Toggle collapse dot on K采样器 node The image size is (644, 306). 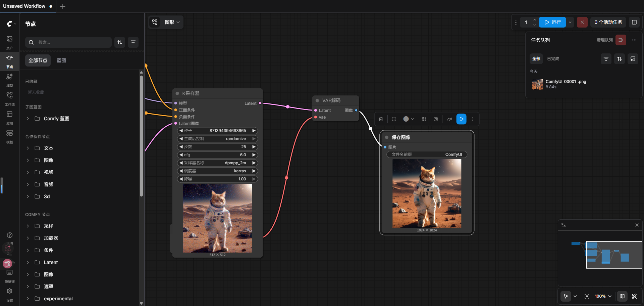(x=177, y=93)
